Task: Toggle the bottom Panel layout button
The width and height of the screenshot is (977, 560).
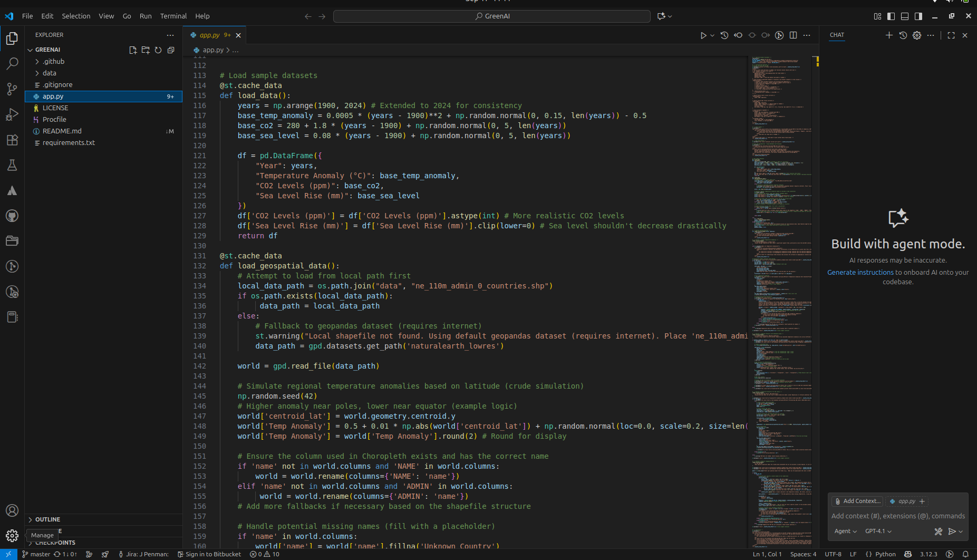Action: pyautogui.click(x=905, y=16)
